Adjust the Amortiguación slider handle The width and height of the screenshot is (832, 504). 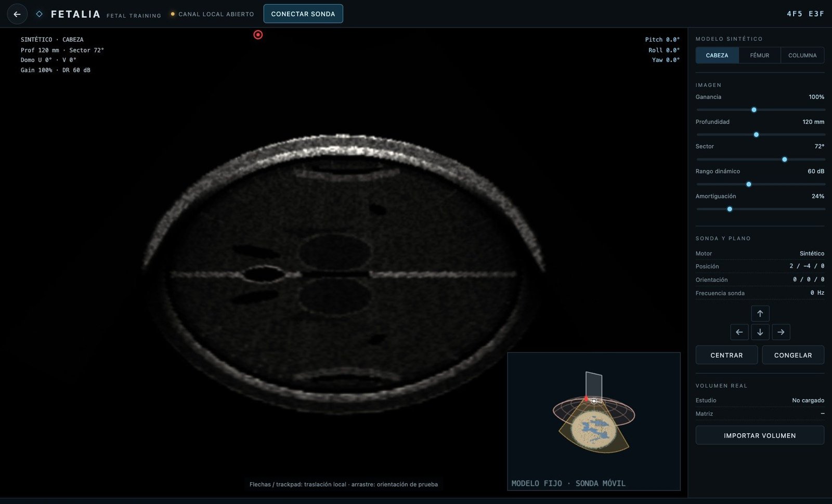(730, 209)
